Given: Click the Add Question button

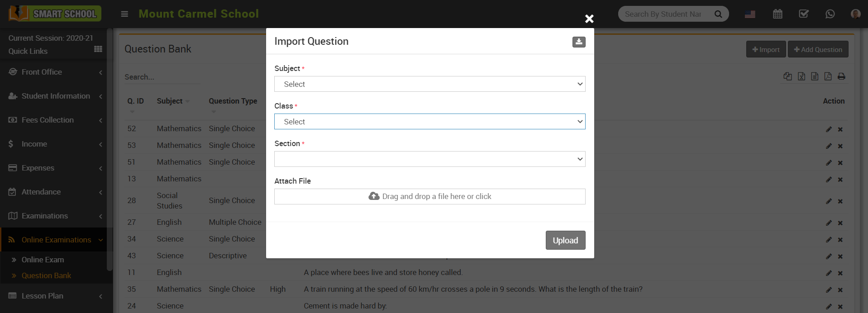Looking at the screenshot, I should [818, 49].
